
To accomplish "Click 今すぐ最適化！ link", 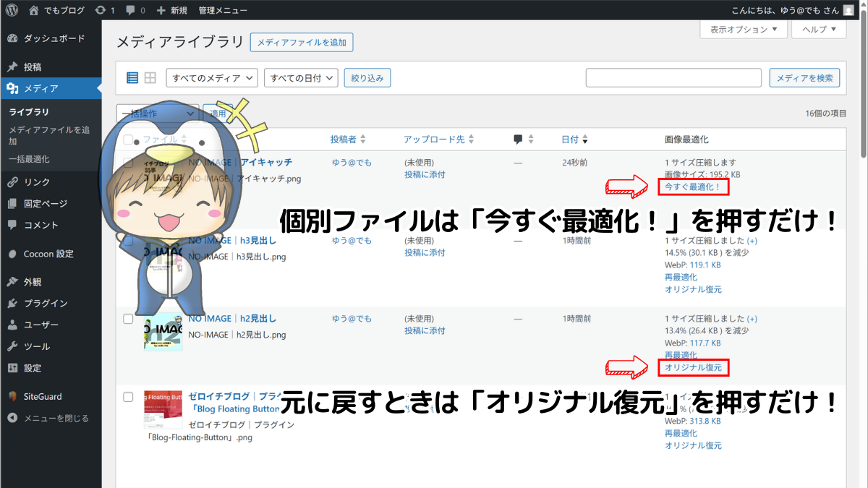I will click(693, 187).
